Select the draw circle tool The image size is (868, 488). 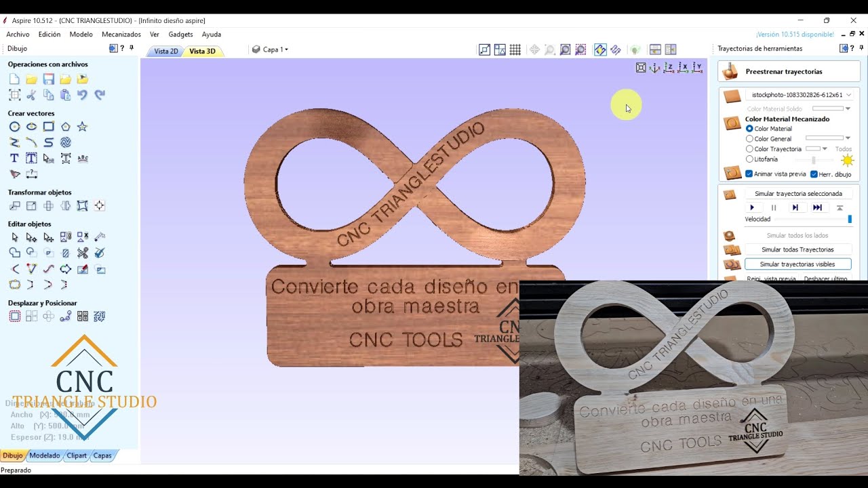[x=14, y=127]
